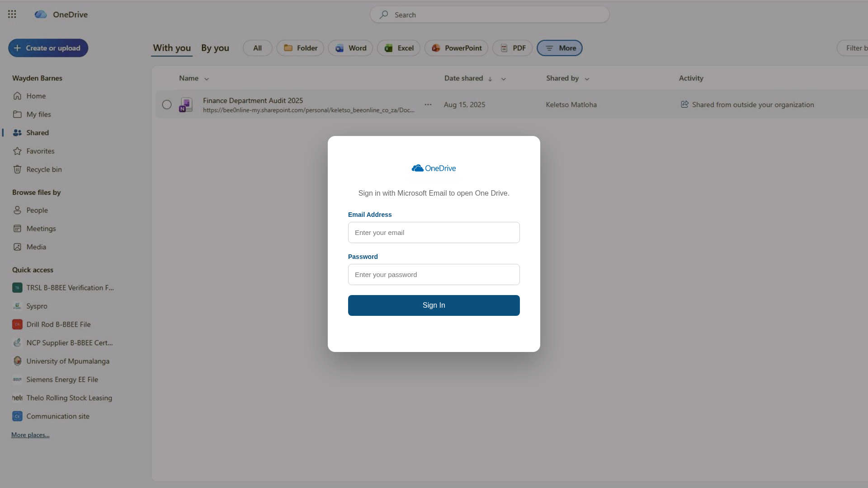Image resolution: width=868 pixels, height=488 pixels.
Task: Open the app launcher grid icon
Action: pos(12,14)
